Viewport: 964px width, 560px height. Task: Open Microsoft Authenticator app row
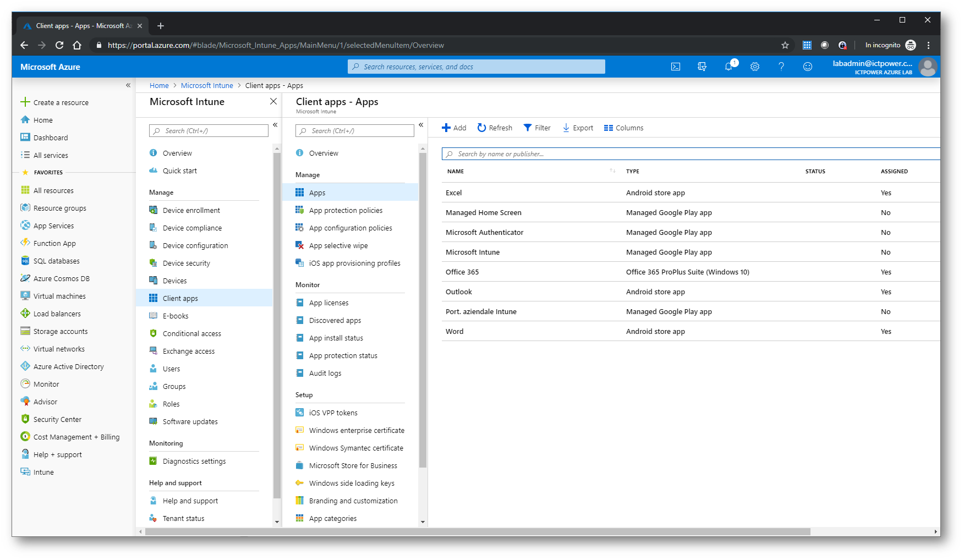coord(691,232)
